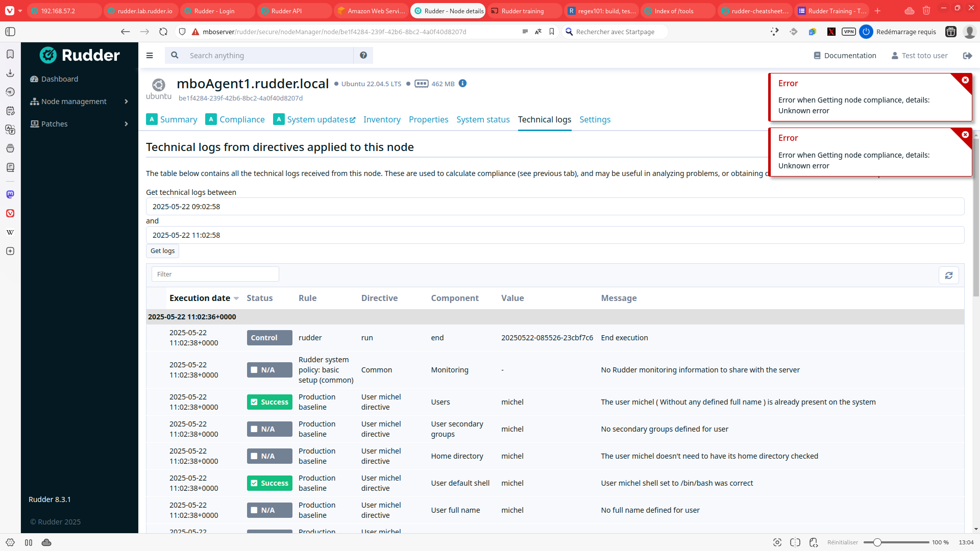Click the Get logs button
This screenshot has height=551, width=980.
click(162, 251)
